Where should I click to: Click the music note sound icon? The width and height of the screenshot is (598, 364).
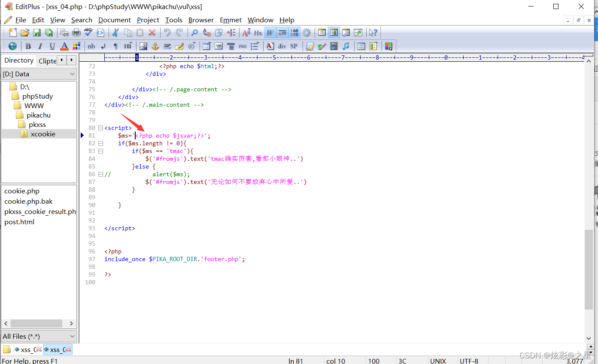pos(346,46)
